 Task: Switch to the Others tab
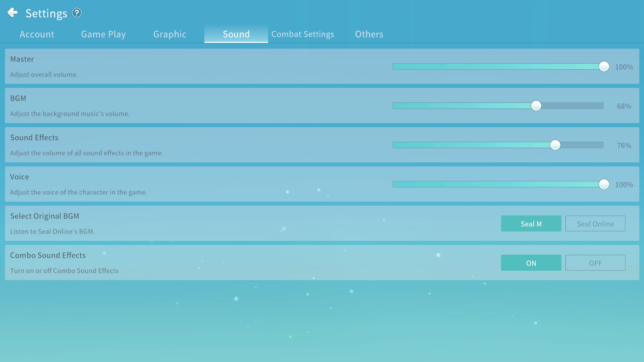(x=369, y=34)
